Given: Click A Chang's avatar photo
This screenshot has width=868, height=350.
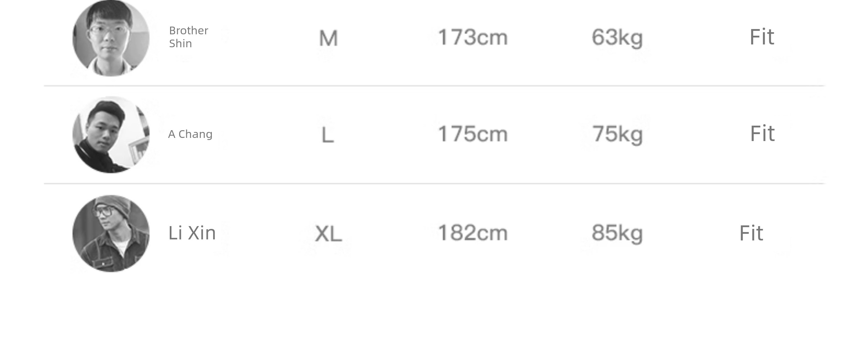Looking at the screenshot, I should (x=111, y=135).
